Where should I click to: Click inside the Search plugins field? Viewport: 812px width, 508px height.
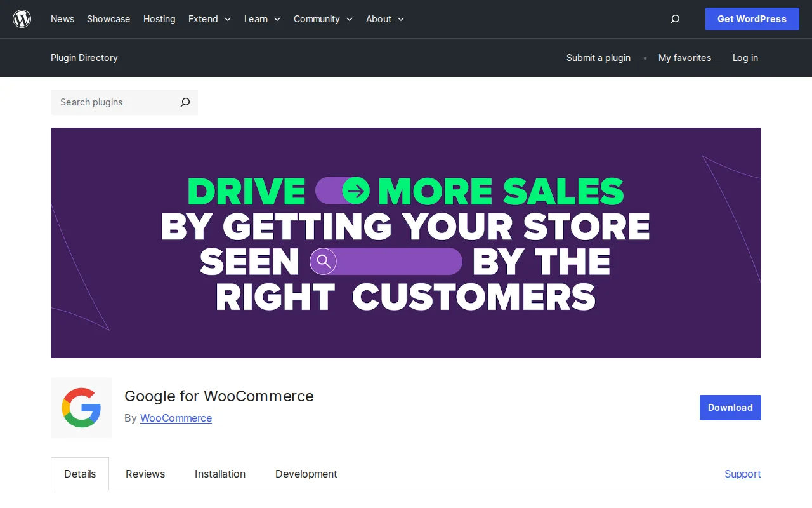[x=108, y=102]
